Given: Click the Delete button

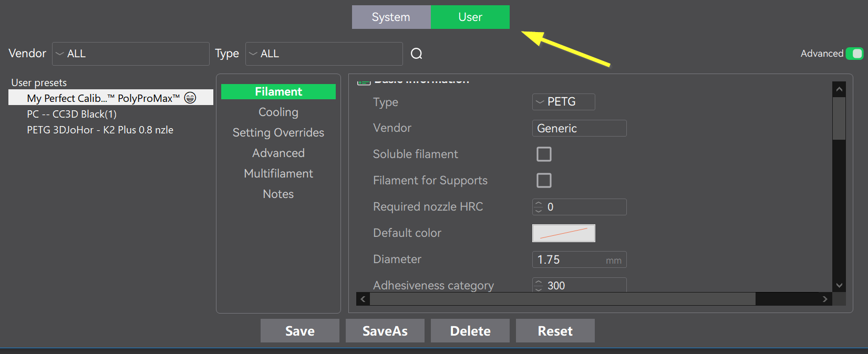Looking at the screenshot, I should point(470,331).
